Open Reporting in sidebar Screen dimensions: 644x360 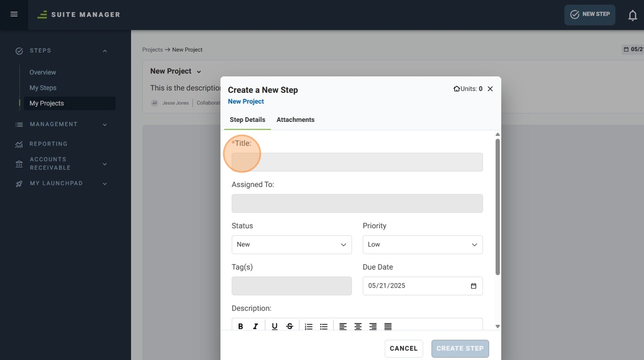[49, 144]
